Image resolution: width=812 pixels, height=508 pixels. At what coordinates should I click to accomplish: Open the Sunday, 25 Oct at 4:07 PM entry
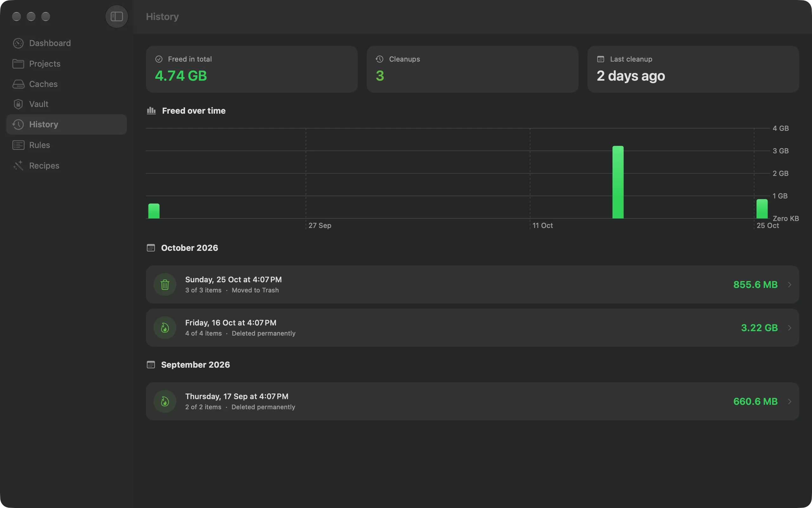pos(472,284)
